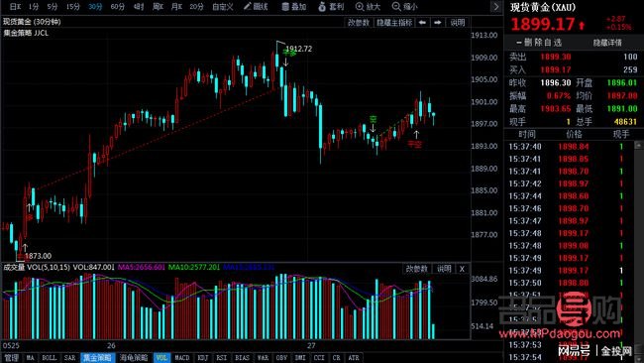644x363 pixels.
Task: Click 改参数 in the volume panel
Action: coord(416,269)
